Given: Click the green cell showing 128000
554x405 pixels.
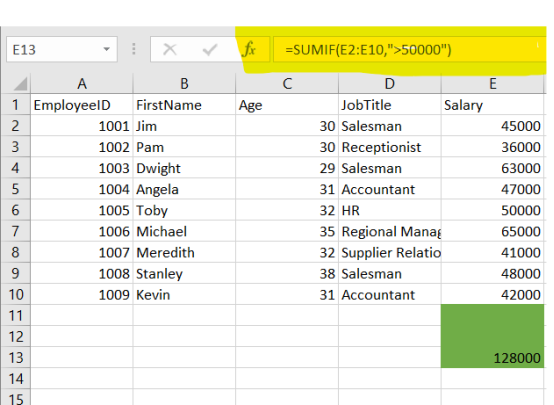Looking at the screenshot, I should 493,358.
